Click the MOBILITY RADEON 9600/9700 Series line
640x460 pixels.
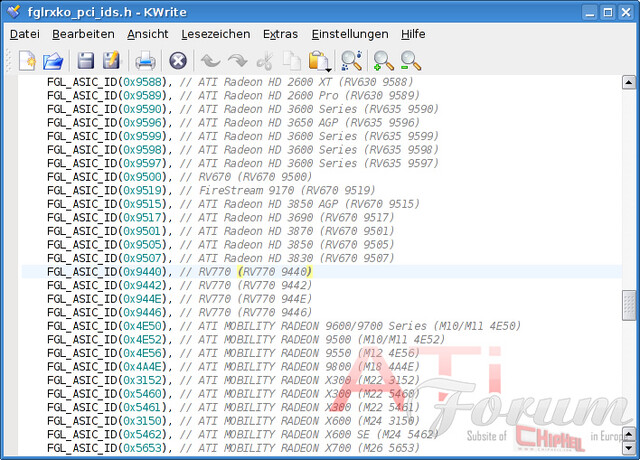(x=284, y=326)
